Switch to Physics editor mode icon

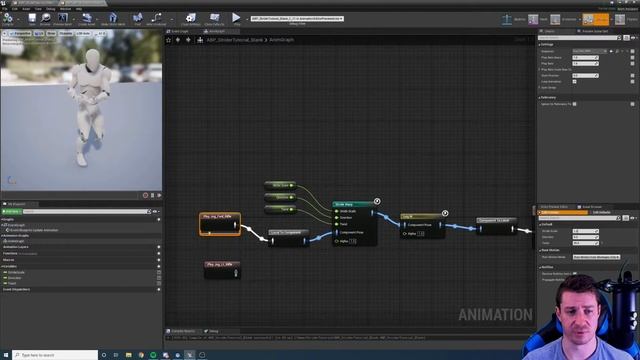620,19
